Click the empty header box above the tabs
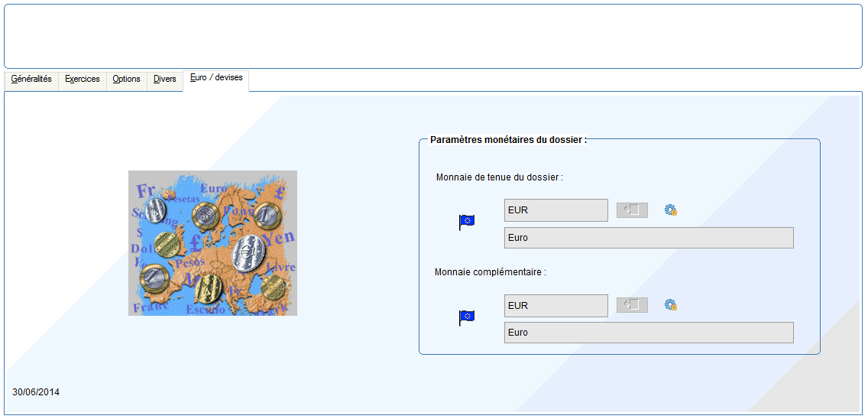 433,36
